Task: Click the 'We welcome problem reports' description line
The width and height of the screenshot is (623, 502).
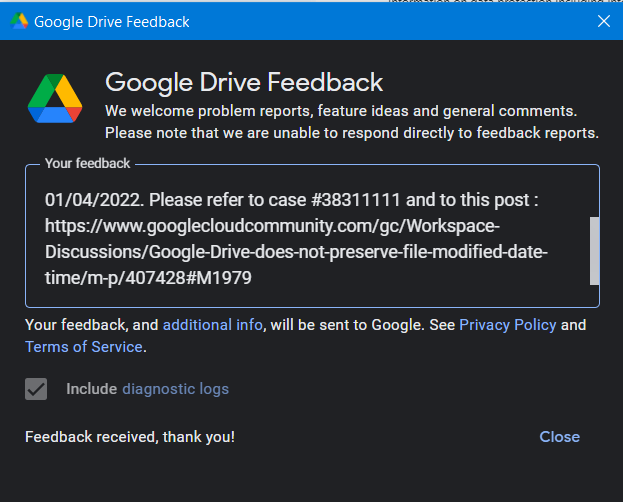Action: coord(341,111)
